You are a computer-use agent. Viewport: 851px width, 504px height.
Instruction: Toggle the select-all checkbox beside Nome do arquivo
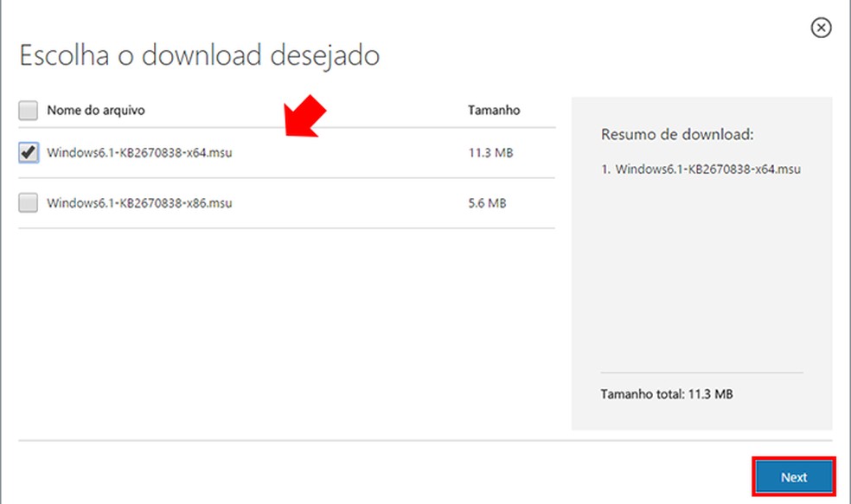pyautogui.click(x=29, y=110)
